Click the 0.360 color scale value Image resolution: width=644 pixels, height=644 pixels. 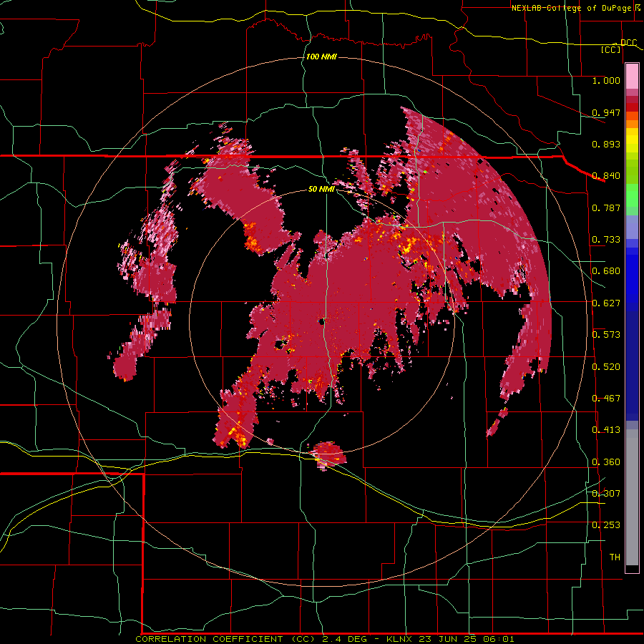(x=606, y=462)
